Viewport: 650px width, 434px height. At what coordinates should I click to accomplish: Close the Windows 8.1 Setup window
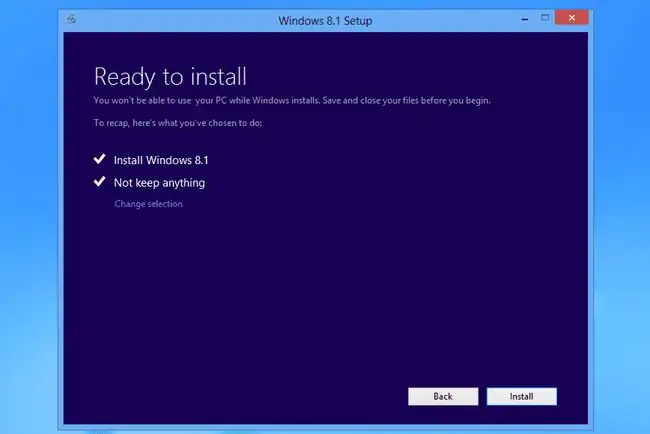tap(572, 18)
